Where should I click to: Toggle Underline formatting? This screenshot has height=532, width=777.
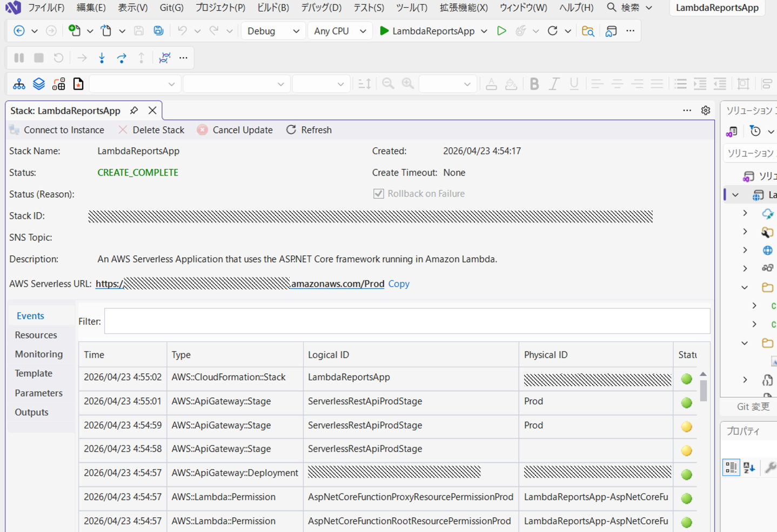(x=574, y=84)
